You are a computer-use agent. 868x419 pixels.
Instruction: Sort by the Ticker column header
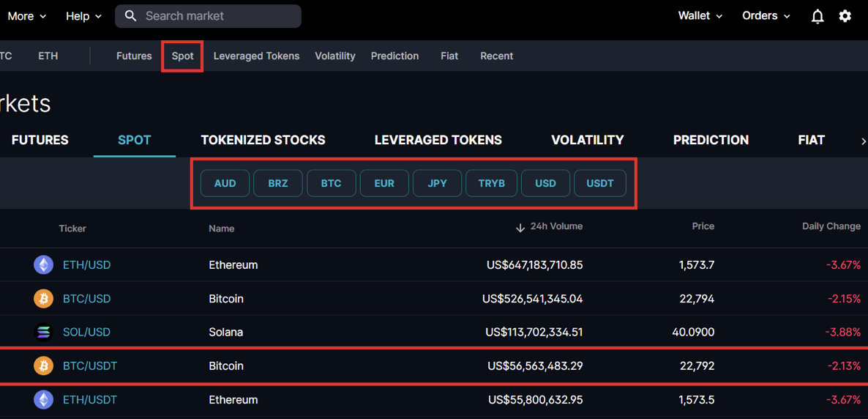[x=72, y=229]
